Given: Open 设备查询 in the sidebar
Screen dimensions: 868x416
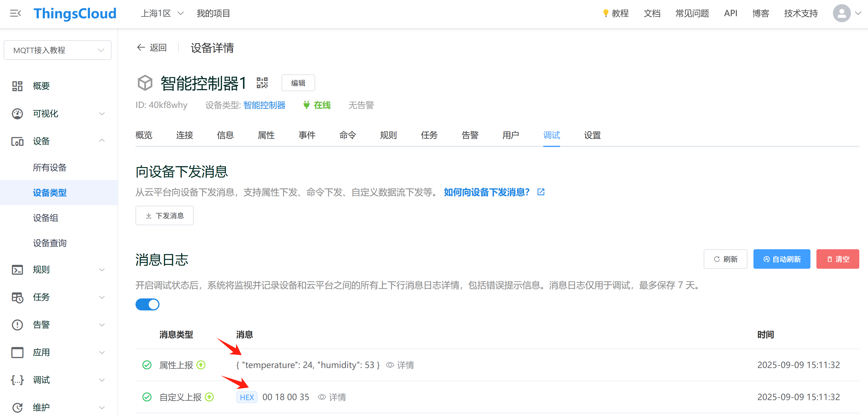Looking at the screenshot, I should click(x=49, y=243).
